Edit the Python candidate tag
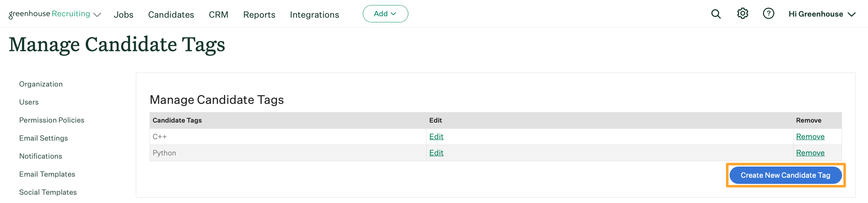This screenshot has height=203, width=868. point(436,153)
